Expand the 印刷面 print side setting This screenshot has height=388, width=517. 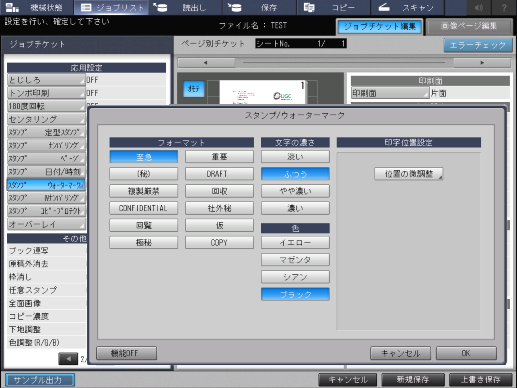[x=390, y=93]
